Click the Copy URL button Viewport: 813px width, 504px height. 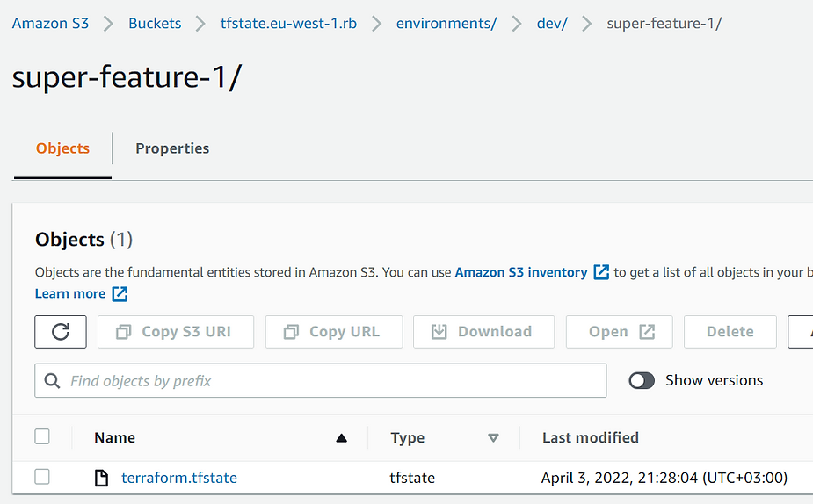tap(334, 332)
